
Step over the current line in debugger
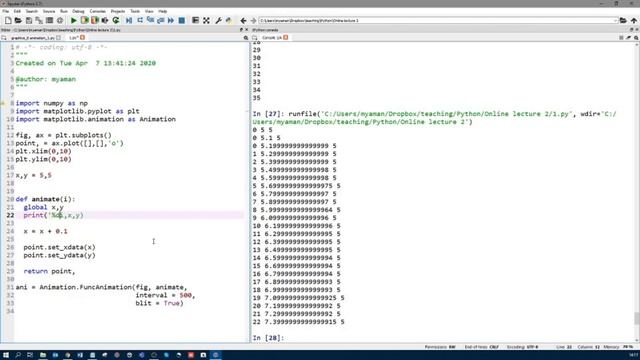tap(140, 20)
